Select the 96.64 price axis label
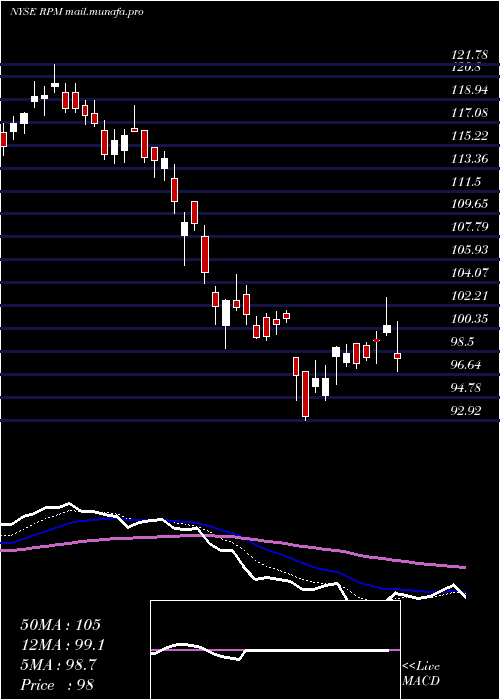Screen dimensions: 500x700 pos(467,365)
